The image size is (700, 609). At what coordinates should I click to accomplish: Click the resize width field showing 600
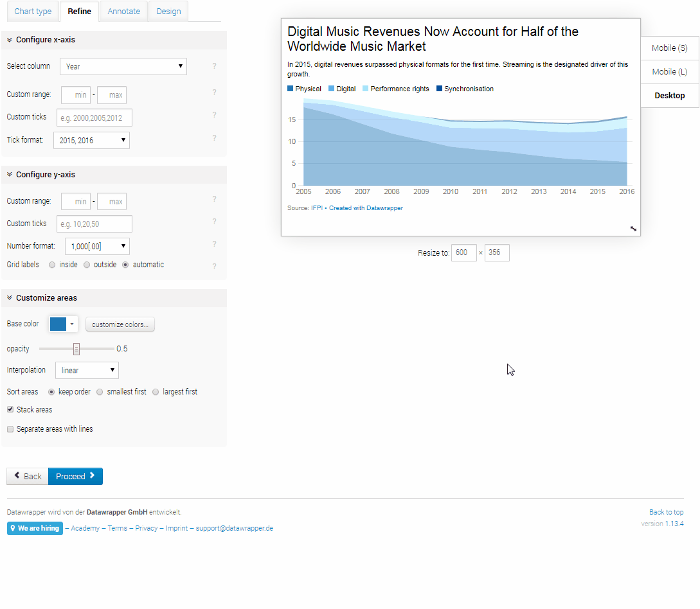464,253
